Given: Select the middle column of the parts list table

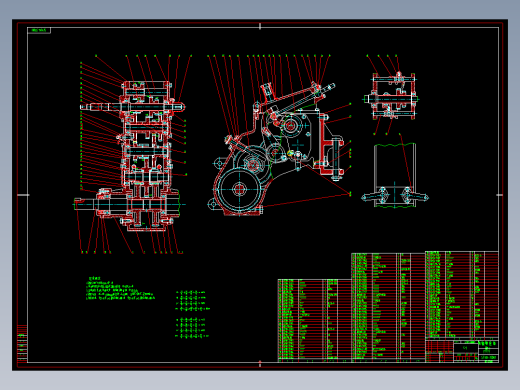Looking at the screenshot, I should [388, 307].
